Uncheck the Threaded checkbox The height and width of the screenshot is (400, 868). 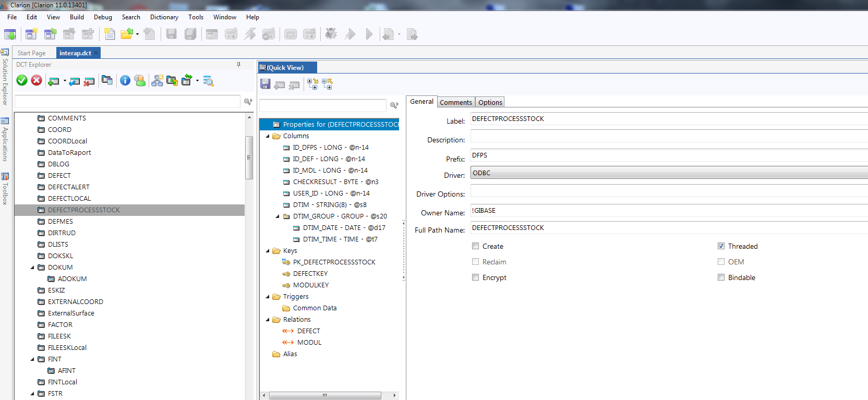[721, 246]
